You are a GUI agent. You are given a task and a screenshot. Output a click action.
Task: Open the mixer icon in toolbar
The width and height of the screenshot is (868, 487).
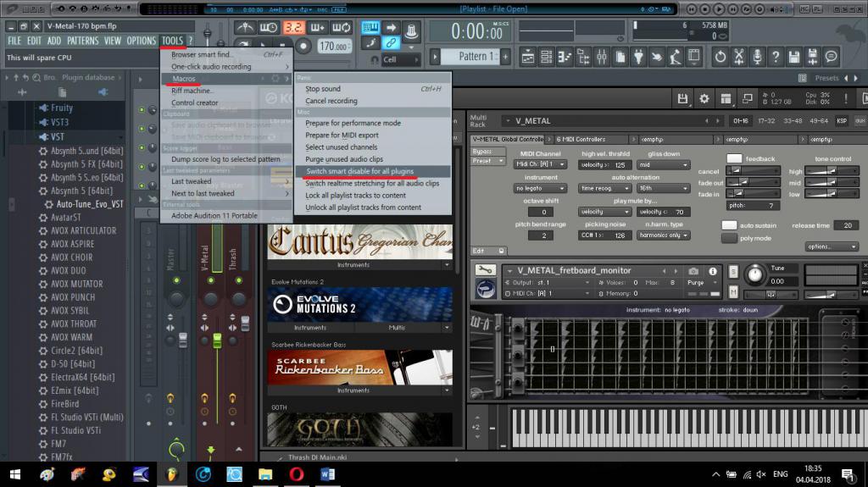point(602,57)
